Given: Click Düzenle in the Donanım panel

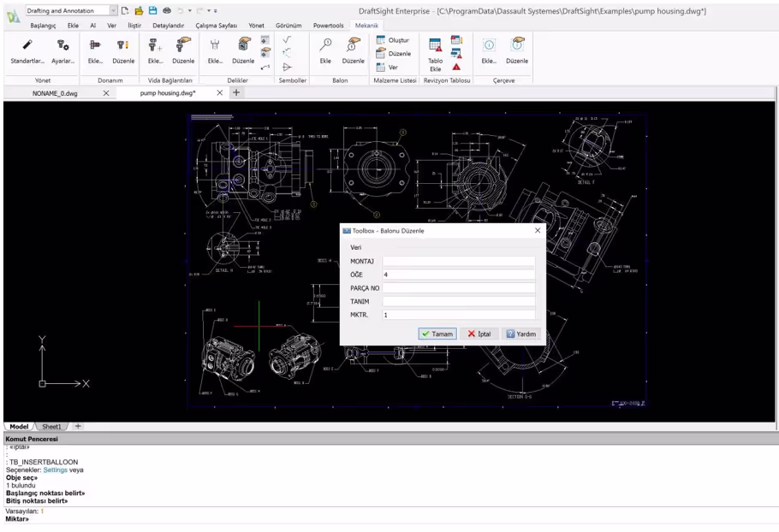Looking at the screenshot, I should (123, 51).
